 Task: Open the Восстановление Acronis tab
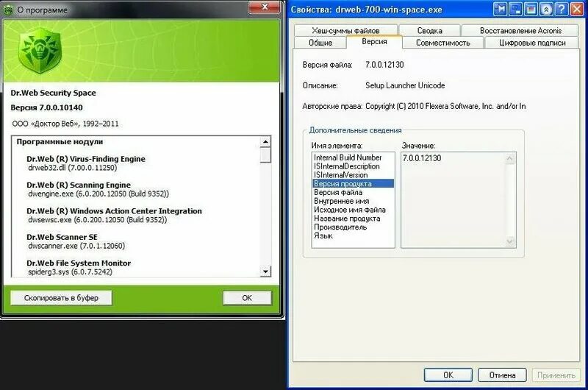point(520,30)
